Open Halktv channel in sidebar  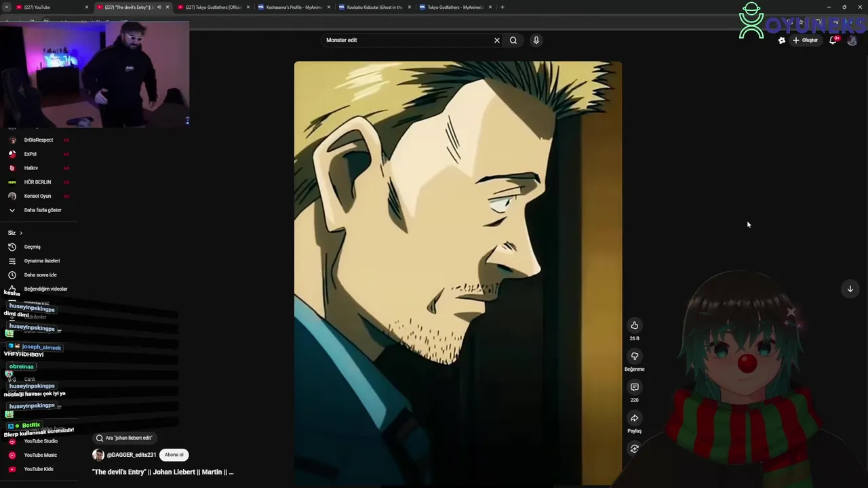31,168
